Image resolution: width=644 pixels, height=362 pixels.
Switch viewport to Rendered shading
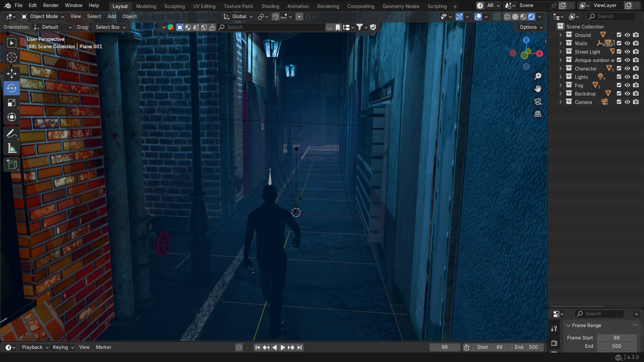(532, 17)
